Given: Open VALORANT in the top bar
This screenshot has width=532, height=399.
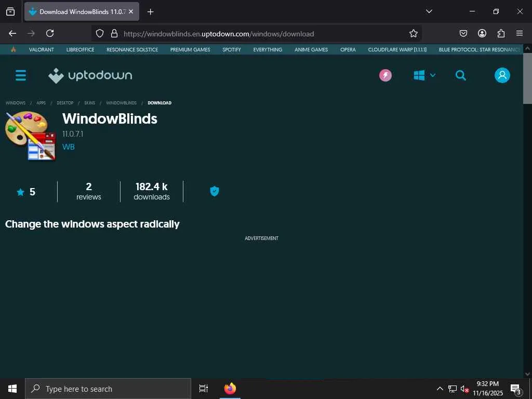Looking at the screenshot, I should [42, 49].
